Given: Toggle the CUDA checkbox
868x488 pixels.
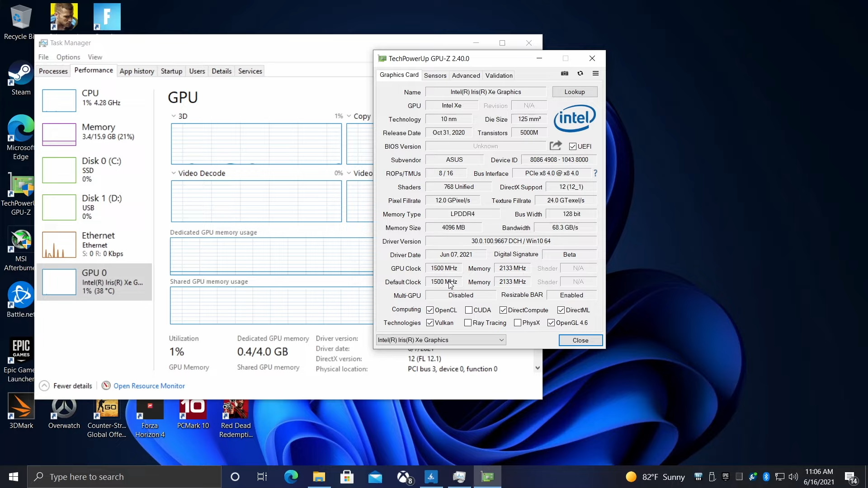Looking at the screenshot, I should (469, 310).
